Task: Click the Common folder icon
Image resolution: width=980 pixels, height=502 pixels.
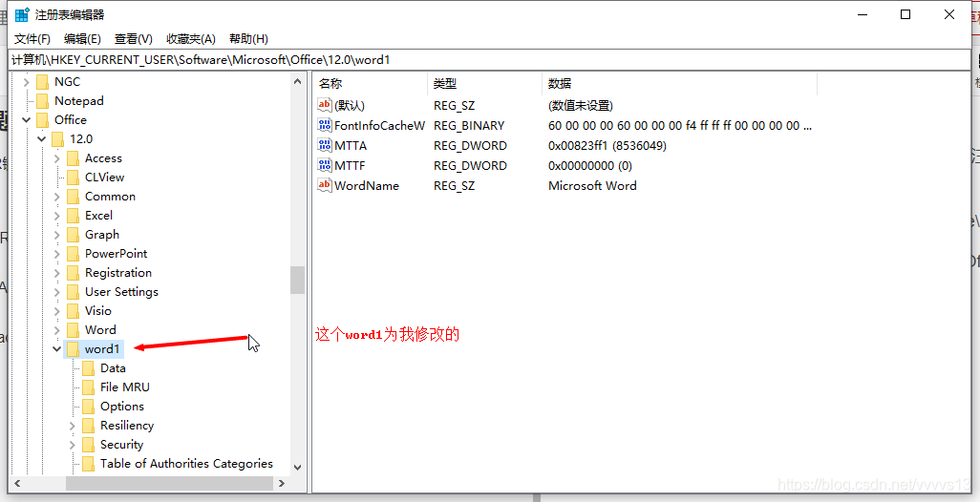Action: point(74,196)
